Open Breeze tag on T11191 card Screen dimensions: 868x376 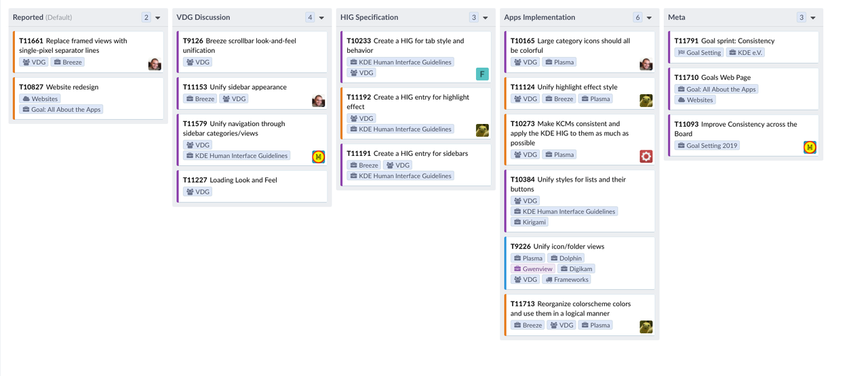[x=364, y=165]
